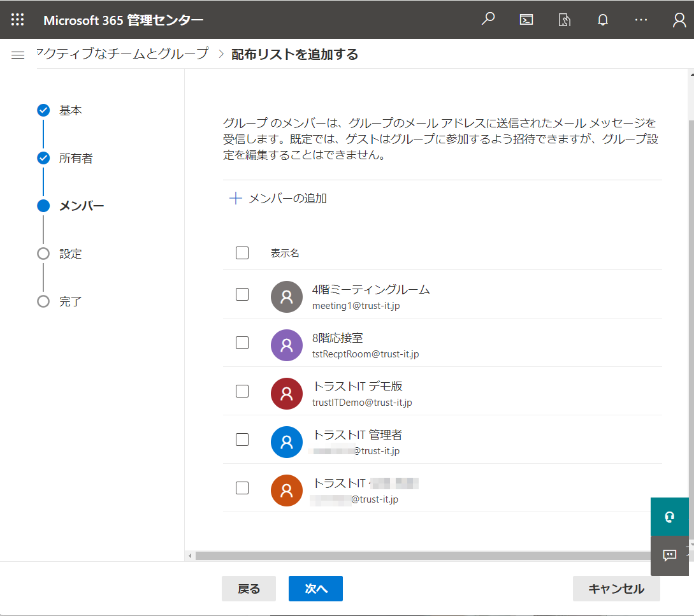Viewport: 694px width, 616px height.
Task: Click the search magnifier icon
Action: coord(488,20)
